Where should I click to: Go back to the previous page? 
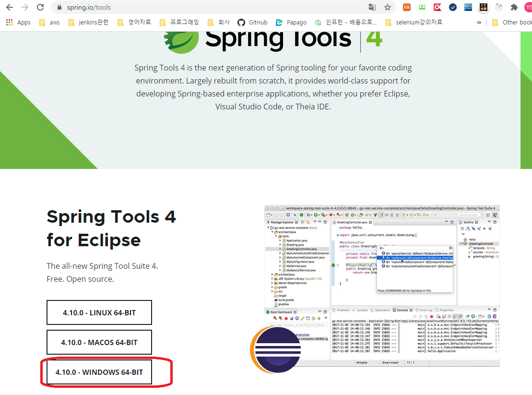click(x=10, y=7)
